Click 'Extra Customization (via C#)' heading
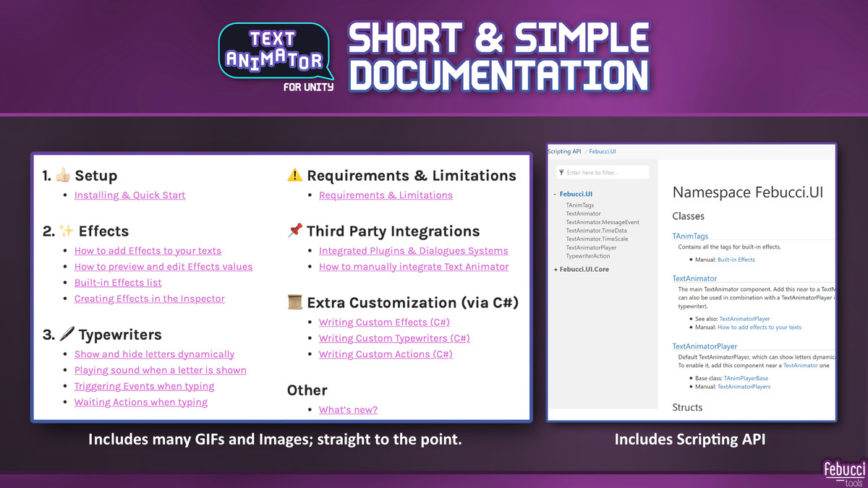This screenshot has height=488, width=868. click(x=403, y=303)
